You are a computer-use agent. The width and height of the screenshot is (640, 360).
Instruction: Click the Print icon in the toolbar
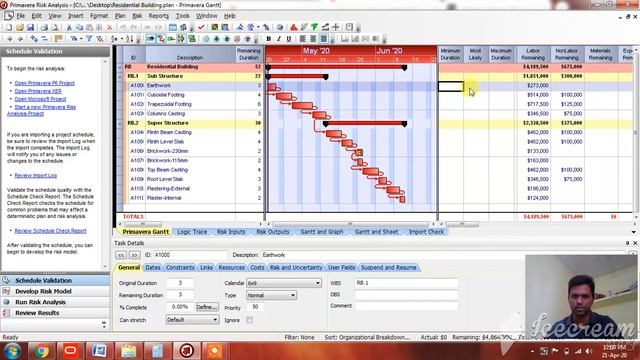click(44, 27)
